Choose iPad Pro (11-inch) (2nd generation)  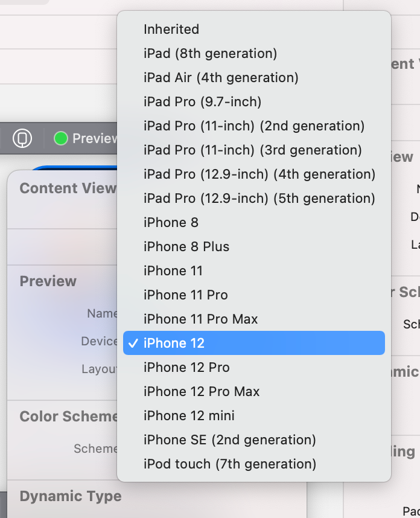[254, 126]
